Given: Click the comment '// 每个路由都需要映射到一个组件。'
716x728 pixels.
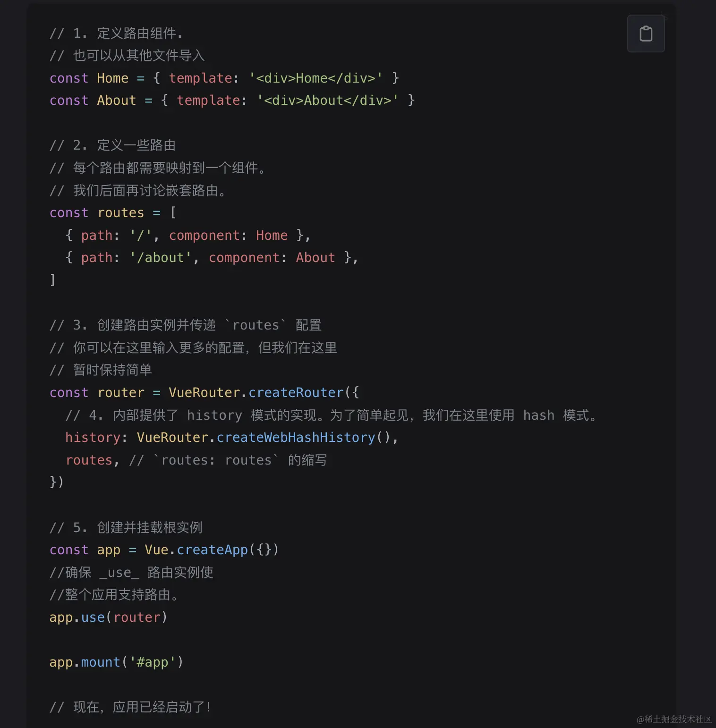Looking at the screenshot, I should coord(158,168).
